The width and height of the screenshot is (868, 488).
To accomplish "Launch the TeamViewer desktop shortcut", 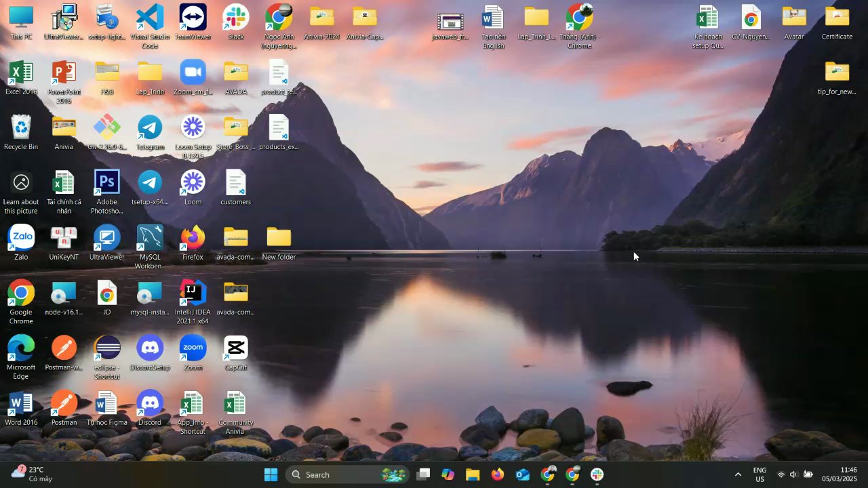I will 193,22.
